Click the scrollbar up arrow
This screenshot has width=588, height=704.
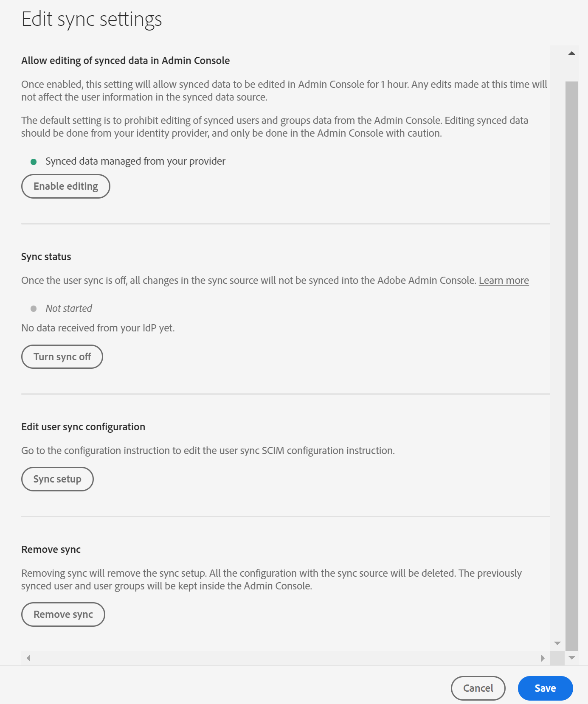[x=572, y=52]
